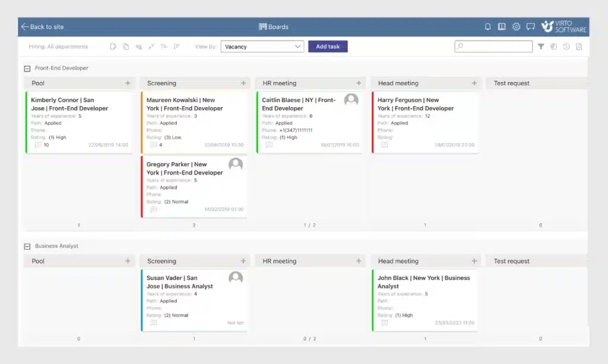608x364 pixels.
Task: Open the filter funnel icon
Action: 541,46
